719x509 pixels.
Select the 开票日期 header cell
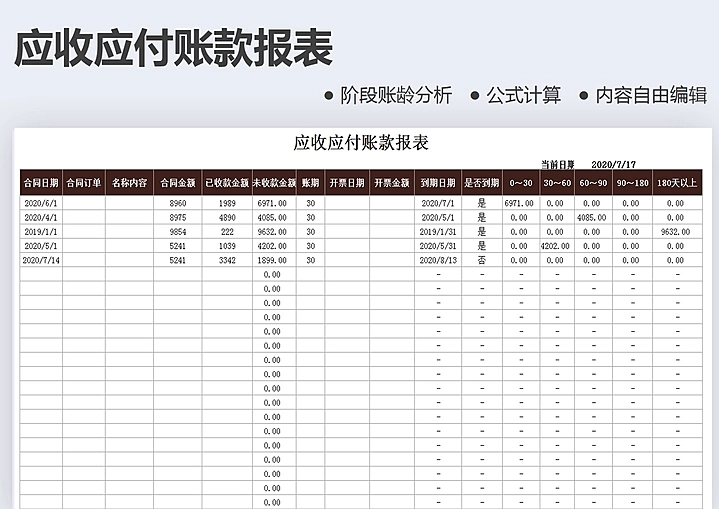point(347,183)
